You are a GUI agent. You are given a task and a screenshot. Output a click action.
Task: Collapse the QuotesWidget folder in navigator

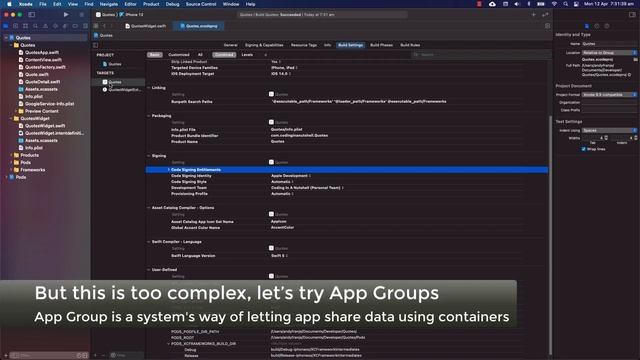point(11,119)
